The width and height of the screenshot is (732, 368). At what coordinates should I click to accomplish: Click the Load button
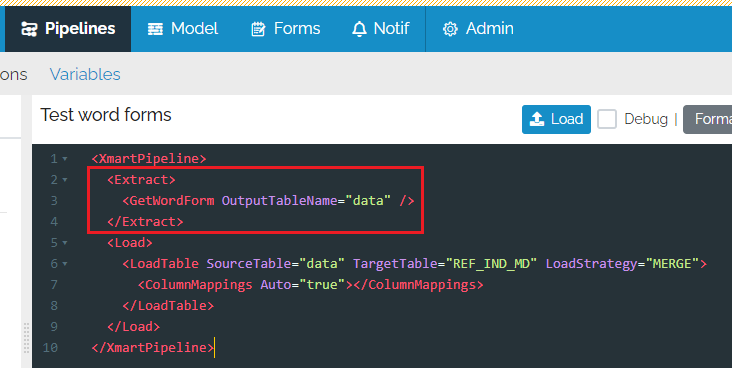coord(556,119)
